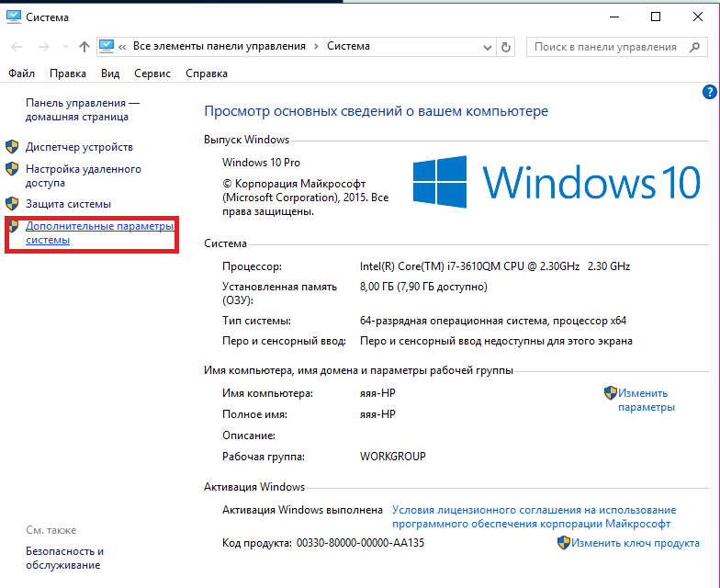The height and width of the screenshot is (588, 720).
Task: Expand the address bar history dropdown
Action: tap(488, 48)
